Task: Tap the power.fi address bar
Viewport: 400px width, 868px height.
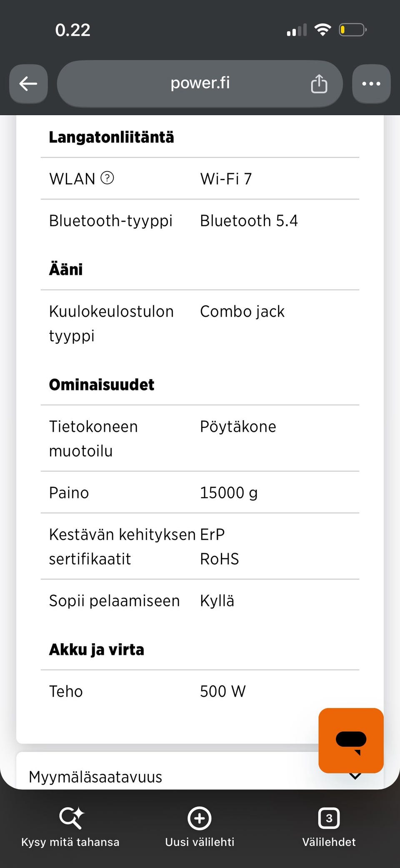Action: 200,84
